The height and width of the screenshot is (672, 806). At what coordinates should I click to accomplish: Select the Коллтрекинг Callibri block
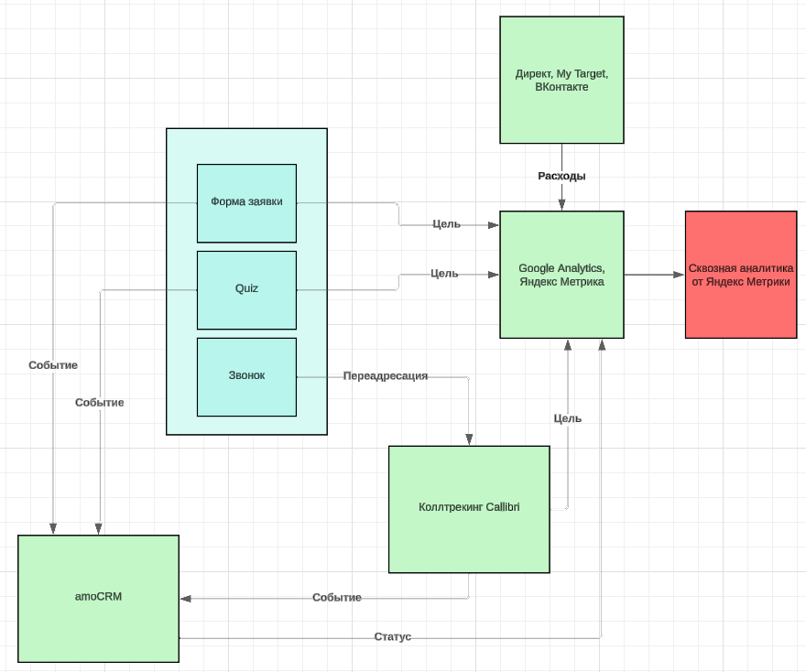point(469,509)
